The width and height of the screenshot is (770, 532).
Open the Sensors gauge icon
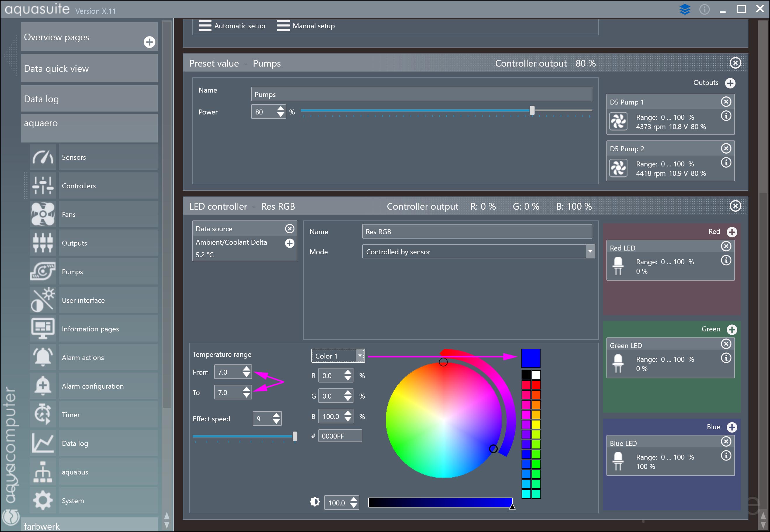click(x=43, y=157)
